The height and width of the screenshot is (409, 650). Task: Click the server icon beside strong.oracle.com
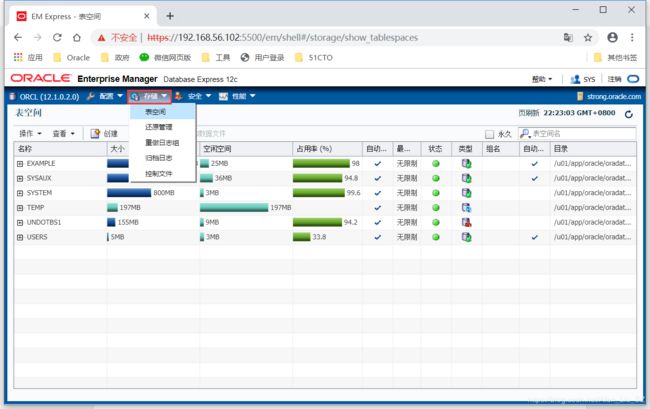pos(580,97)
